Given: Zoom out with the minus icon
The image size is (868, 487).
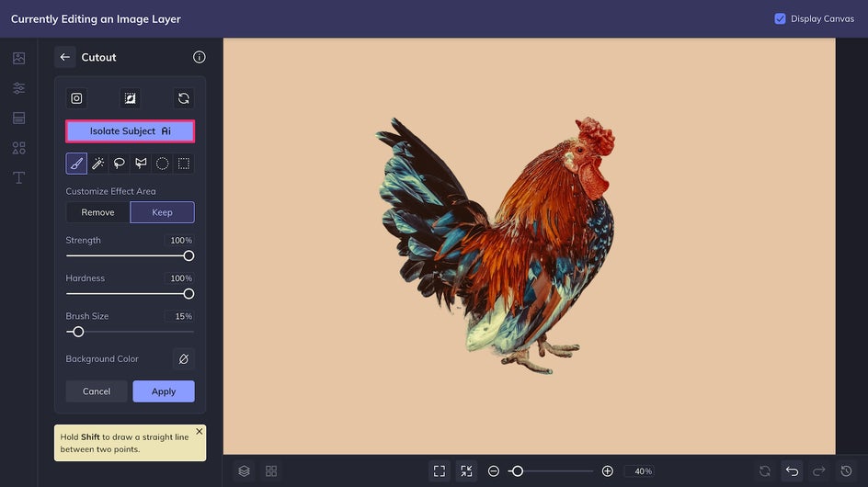Looking at the screenshot, I should tap(494, 471).
